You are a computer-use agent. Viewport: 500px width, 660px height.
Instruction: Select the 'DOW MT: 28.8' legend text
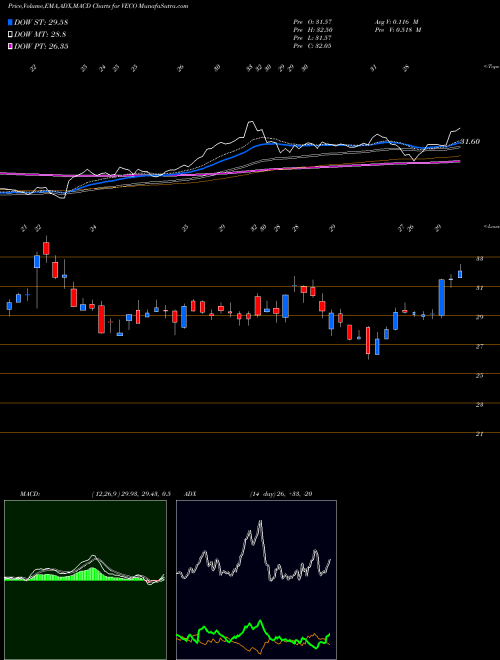[x=40, y=35]
